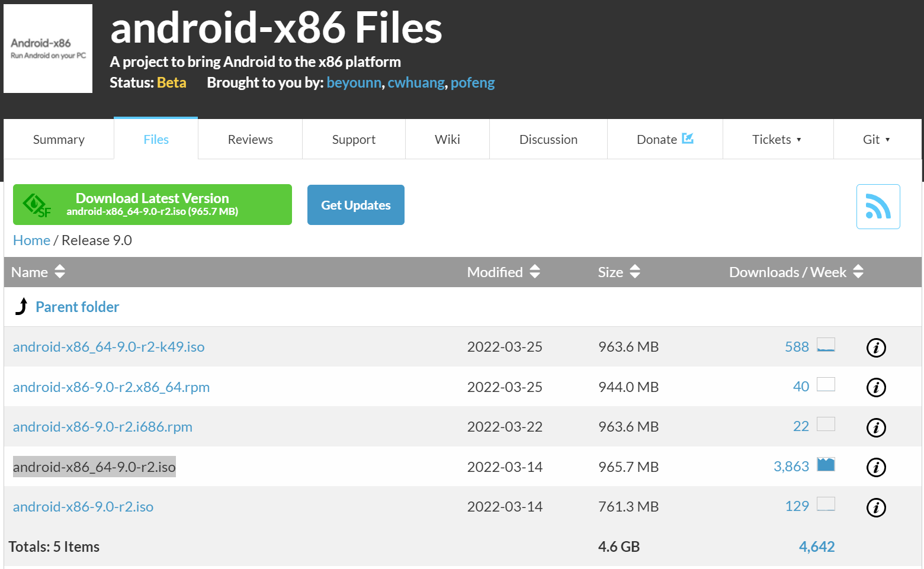Switch to the Summary tab
The height and width of the screenshot is (569, 924).
59,139
